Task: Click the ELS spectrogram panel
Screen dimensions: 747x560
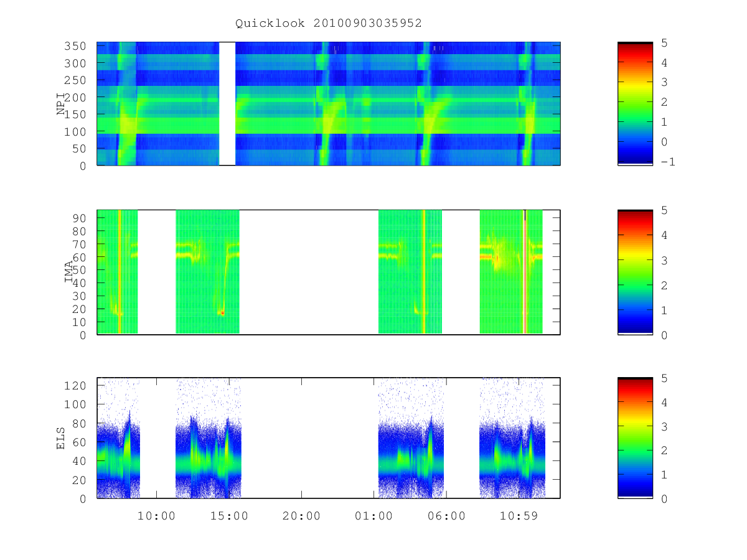Action: click(329, 438)
